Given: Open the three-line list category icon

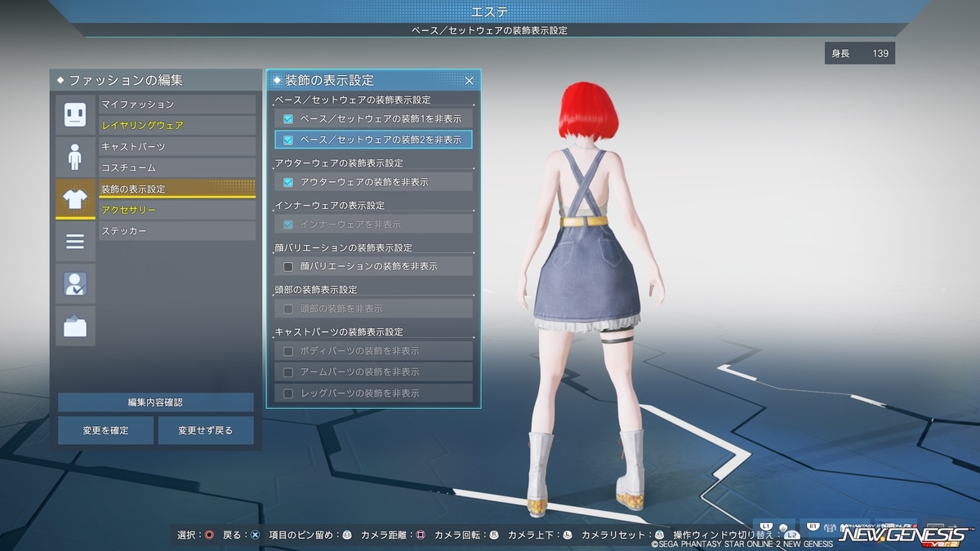Looking at the screenshot, I should [x=75, y=242].
